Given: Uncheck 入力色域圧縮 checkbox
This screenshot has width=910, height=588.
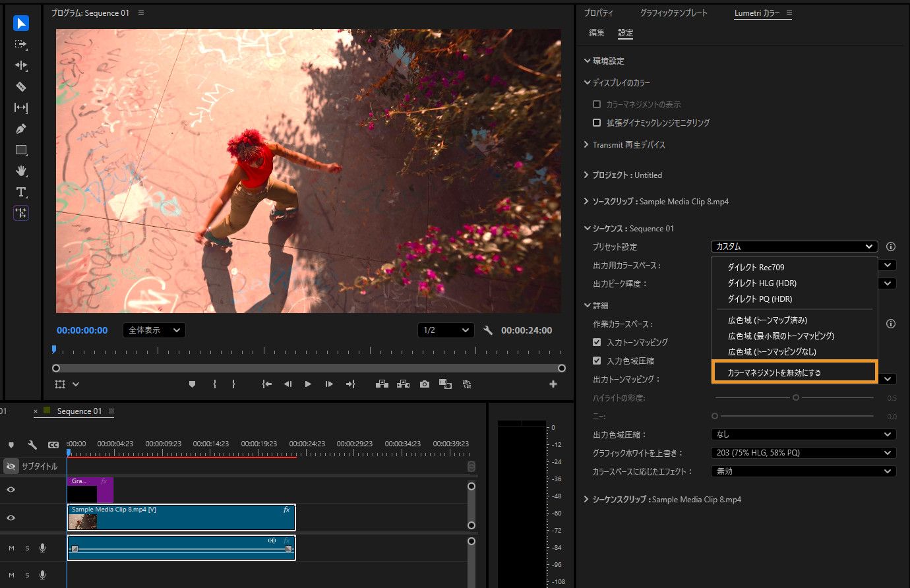Looking at the screenshot, I should pos(597,361).
